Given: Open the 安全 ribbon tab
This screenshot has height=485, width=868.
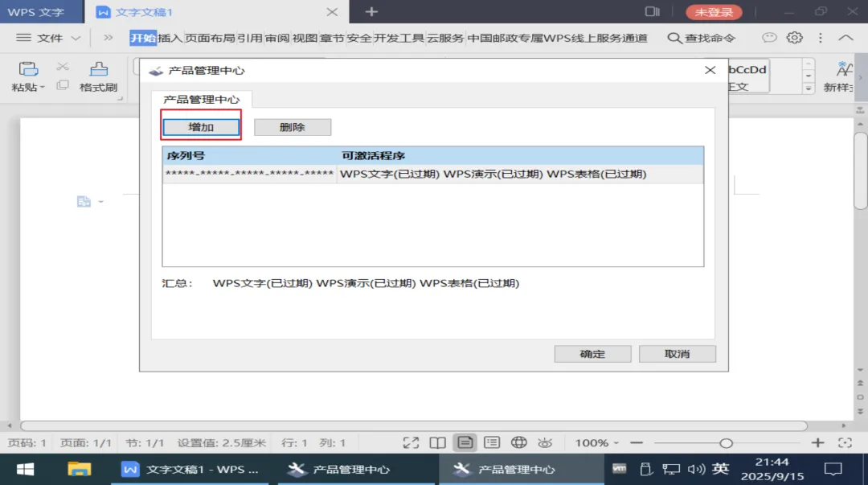Looking at the screenshot, I should [x=359, y=38].
